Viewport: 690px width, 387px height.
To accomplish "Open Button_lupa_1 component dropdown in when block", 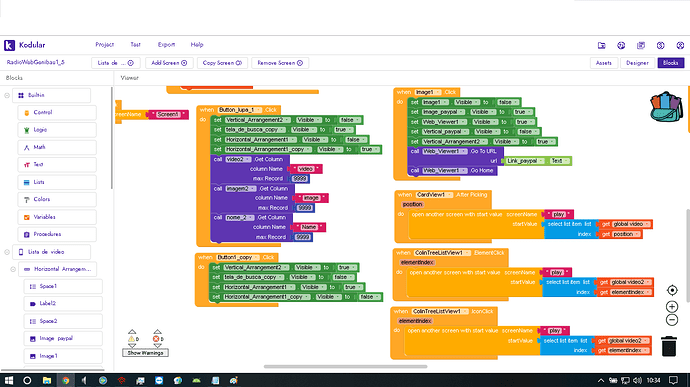I will pyautogui.click(x=240, y=110).
